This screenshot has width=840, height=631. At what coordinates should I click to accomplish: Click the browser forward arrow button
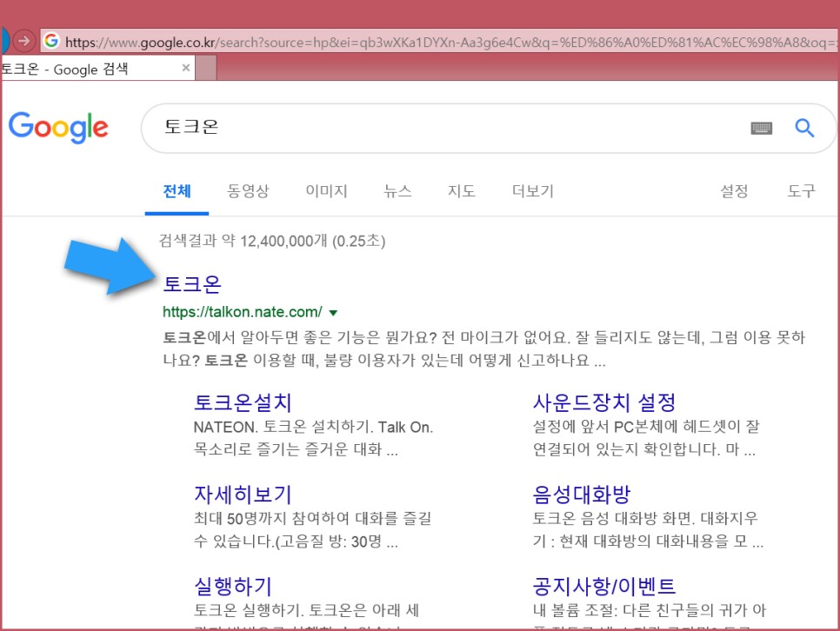click(x=23, y=41)
